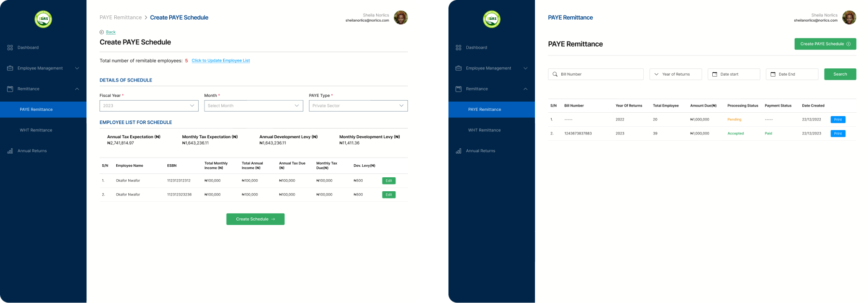Image resolution: width=868 pixels, height=303 pixels.
Task: Click the ESBN 112312312312 cell
Action: click(179, 181)
